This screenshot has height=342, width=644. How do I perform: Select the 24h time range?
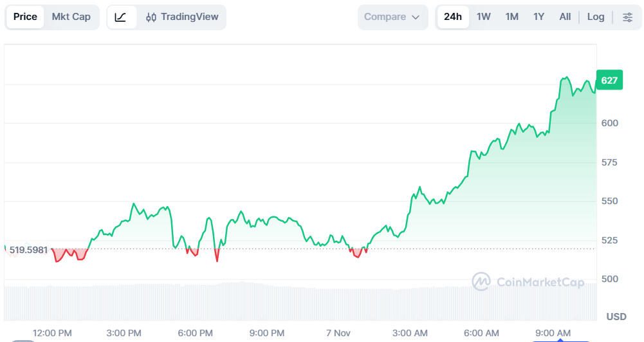click(x=453, y=17)
